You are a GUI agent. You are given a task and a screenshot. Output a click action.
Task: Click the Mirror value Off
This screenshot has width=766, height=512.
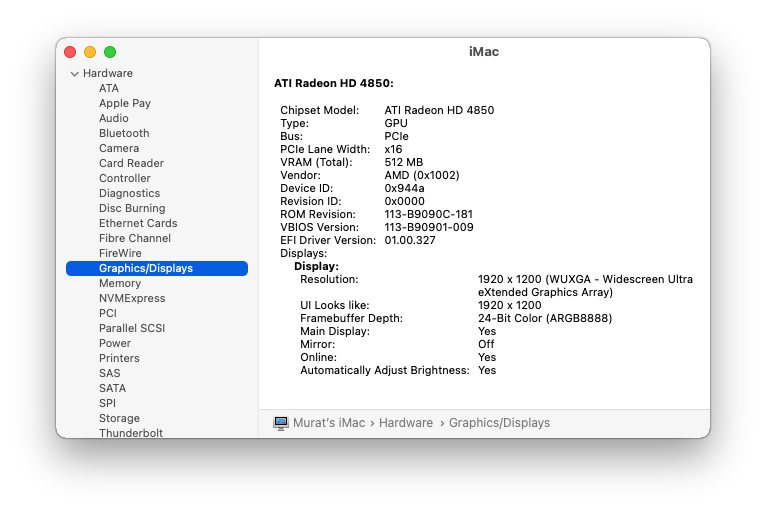(486, 344)
